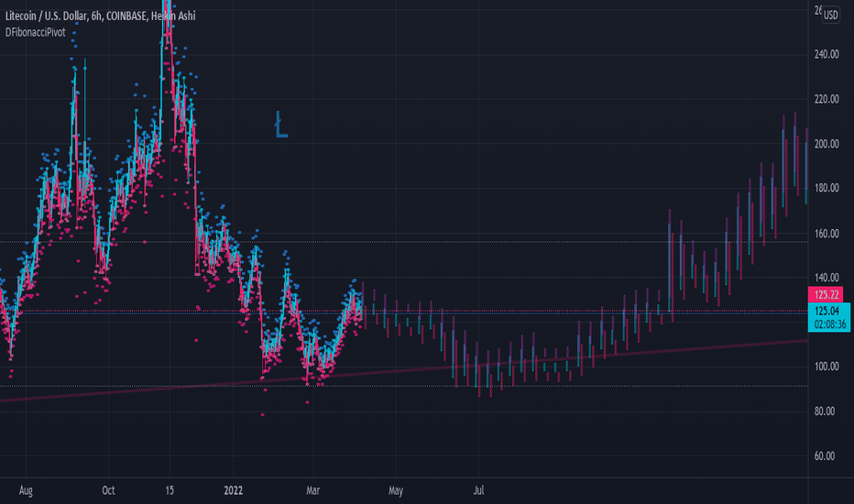Click the pink 125.22 price label

pos(827,295)
